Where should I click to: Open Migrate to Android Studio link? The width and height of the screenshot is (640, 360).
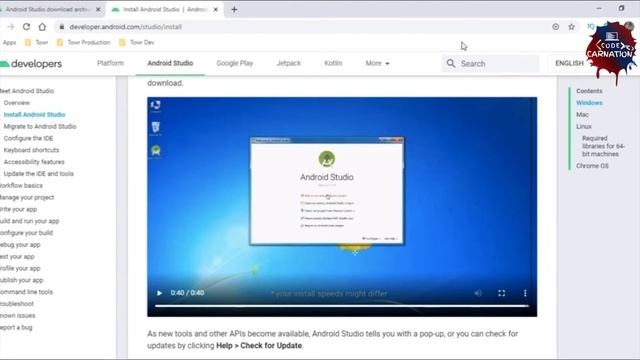click(40, 127)
